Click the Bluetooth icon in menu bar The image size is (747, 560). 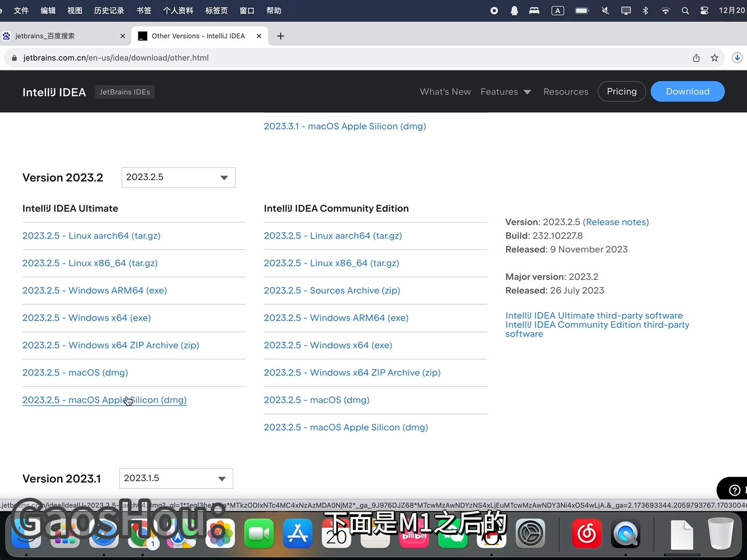646,10
